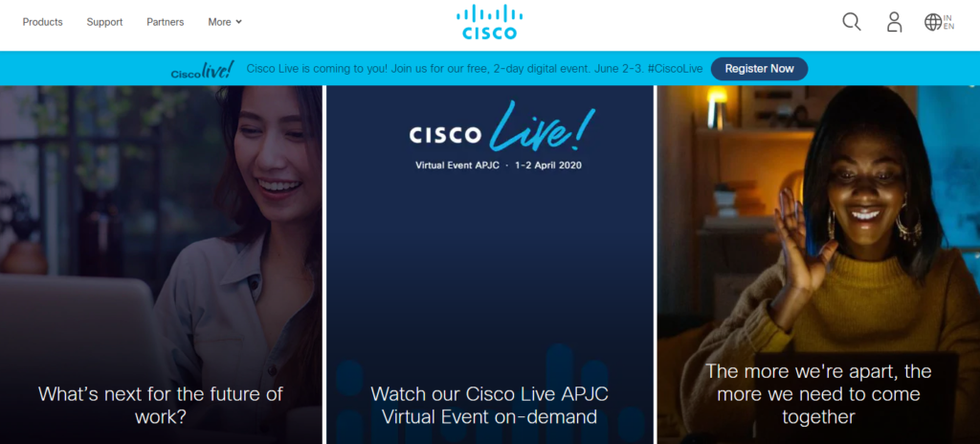
Task: Expand the More menu chevron
Action: click(238, 22)
